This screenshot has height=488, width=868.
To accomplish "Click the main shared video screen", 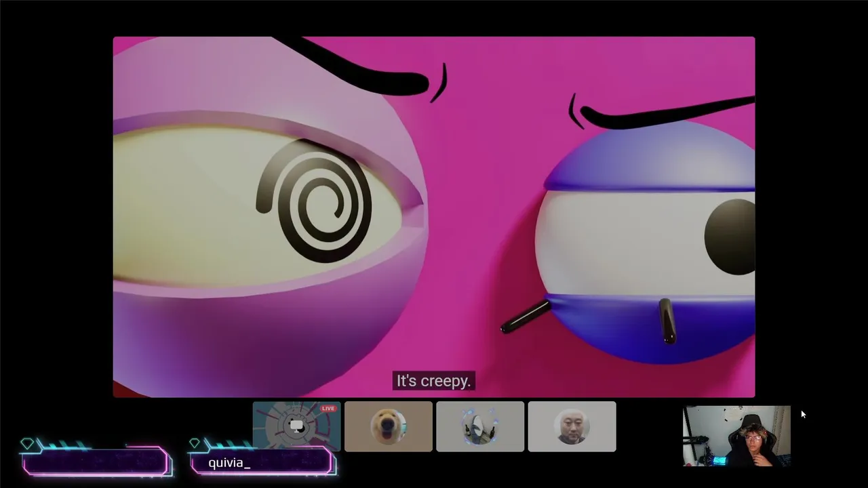I will click(433, 217).
